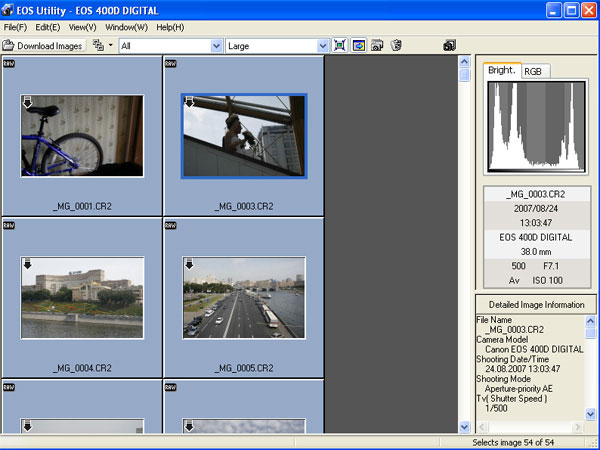
Task: Select the _MG_0004.CR2 building thumbnail
Action: (x=82, y=298)
